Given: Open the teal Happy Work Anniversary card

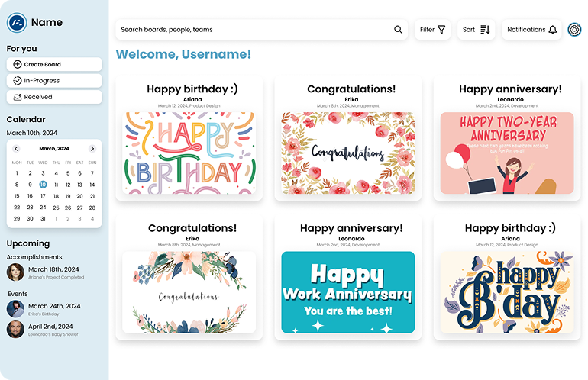Looking at the screenshot, I should coord(347,292).
